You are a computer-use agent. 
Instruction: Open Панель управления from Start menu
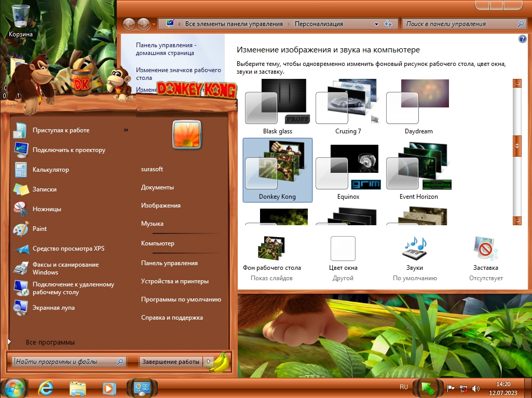point(169,263)
